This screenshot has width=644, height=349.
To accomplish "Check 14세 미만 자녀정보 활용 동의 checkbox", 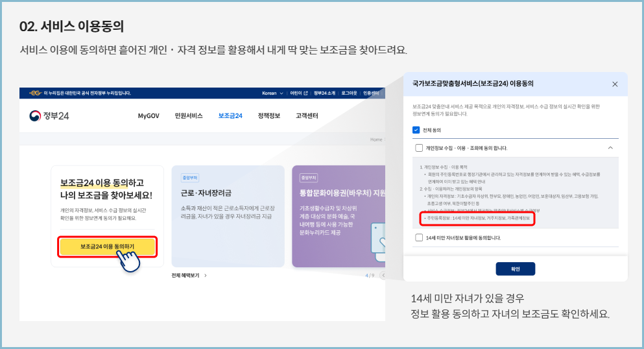I will coord(419,237).
